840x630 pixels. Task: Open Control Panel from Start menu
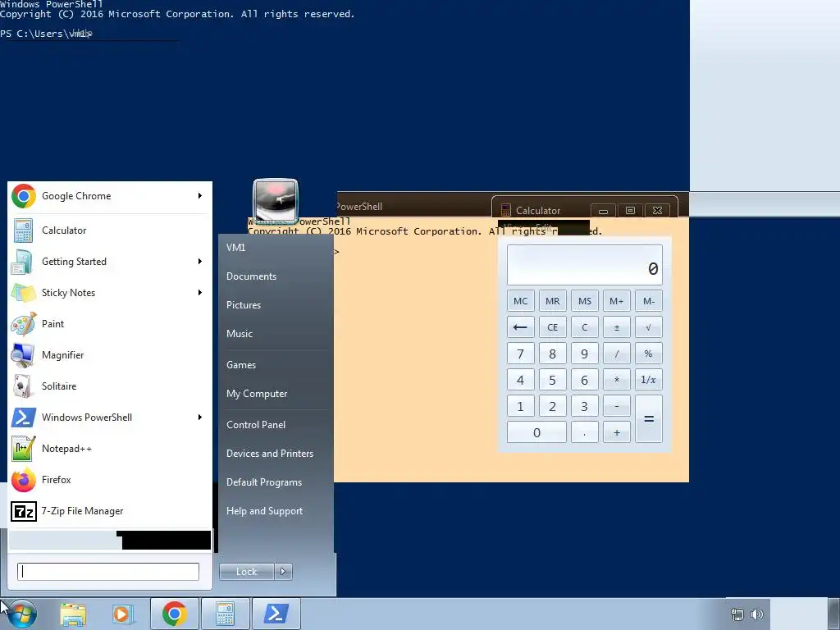(256, 425)
